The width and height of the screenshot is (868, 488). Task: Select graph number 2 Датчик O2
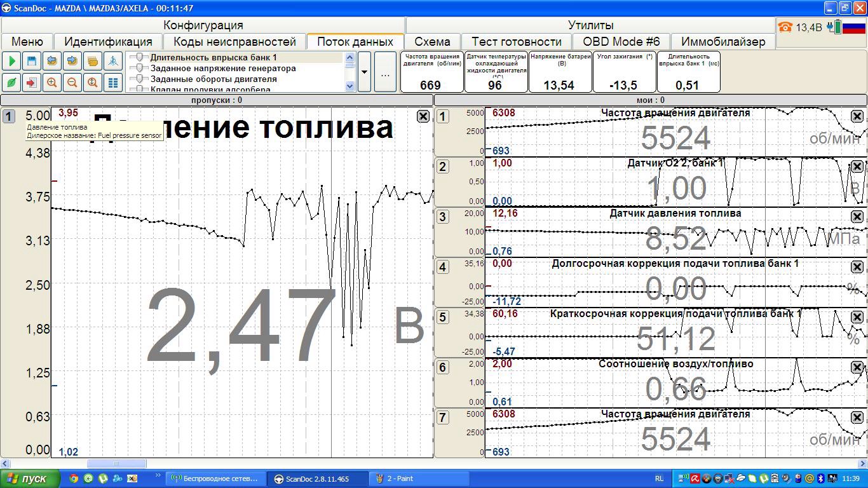tap(443, 166)
